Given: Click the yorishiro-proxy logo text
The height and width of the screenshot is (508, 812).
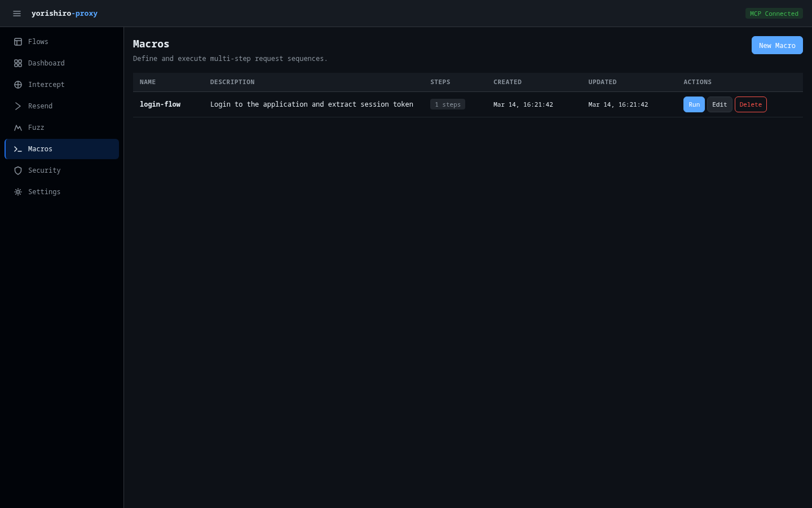Looking at the screenshot, I should (64, 14).
